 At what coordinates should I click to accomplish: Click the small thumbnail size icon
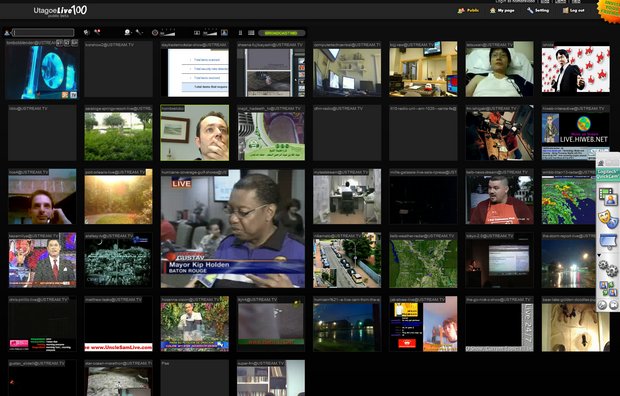point(197,33)
